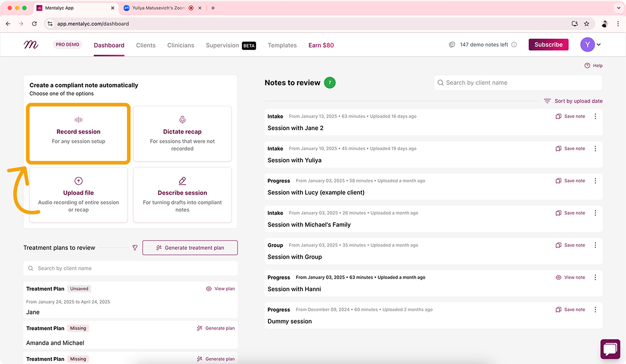Click the Dictate recap microphone icon
Viewport: 626px width, 364px height.
tap(182, 119)
